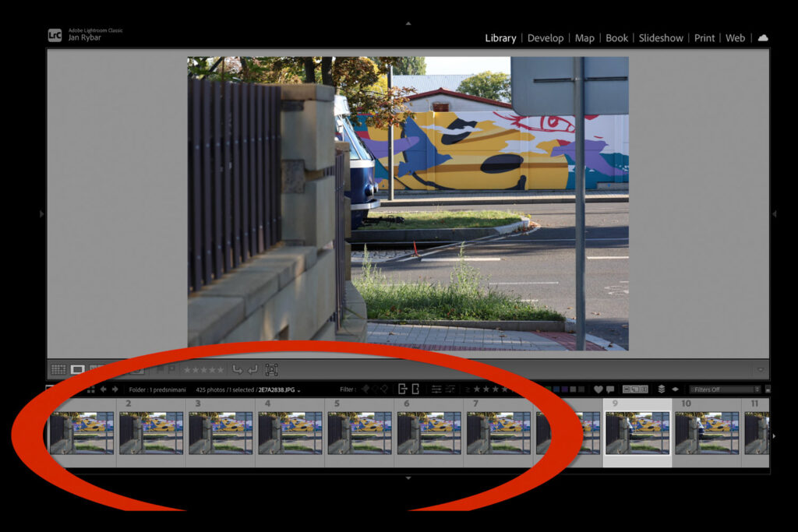Image resolution: width=798 pixels, height=532 pixels.
Task: Open the Book module
Action: (617, 38)
